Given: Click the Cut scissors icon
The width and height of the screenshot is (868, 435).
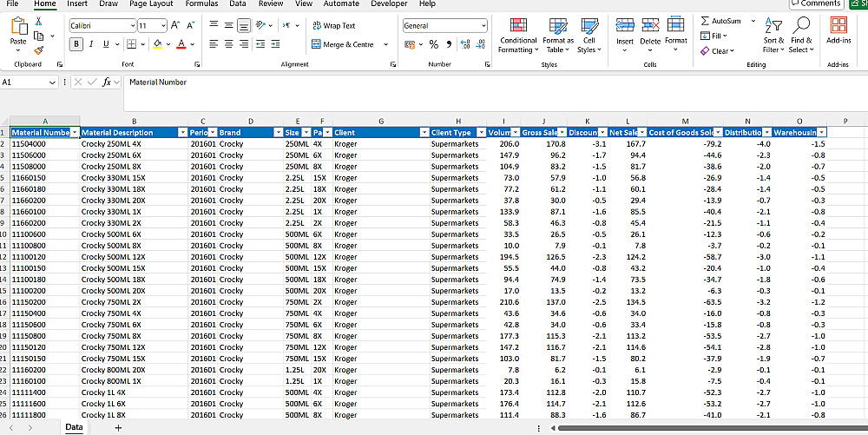Looking at the screenshot, I should pos(39,21).
